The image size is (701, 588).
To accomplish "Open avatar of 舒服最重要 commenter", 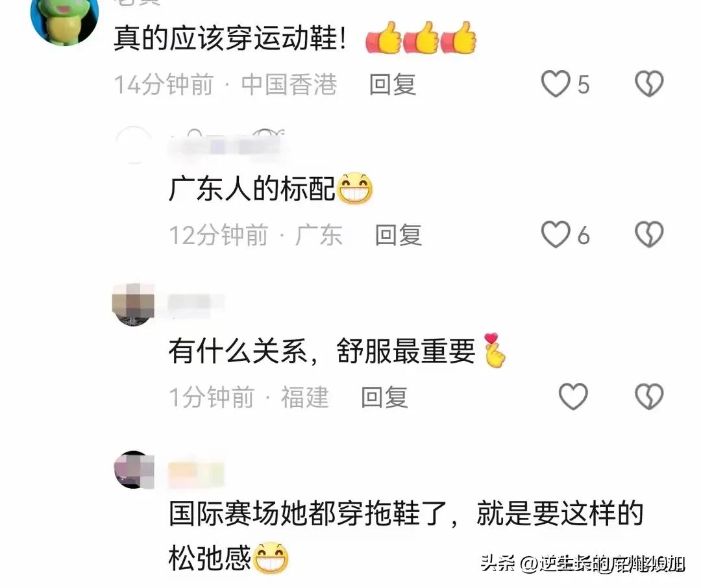I will [133, 304].
